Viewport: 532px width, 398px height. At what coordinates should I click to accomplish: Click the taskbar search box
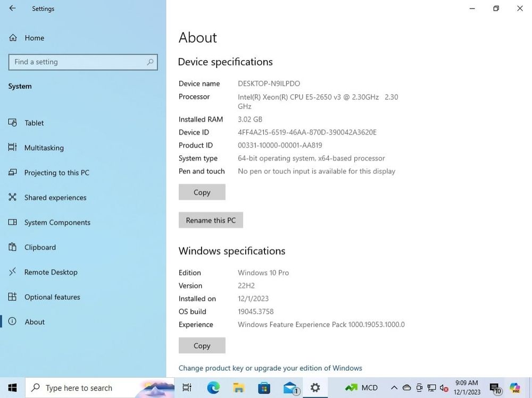pyautogui.click(x=99, y=387)
